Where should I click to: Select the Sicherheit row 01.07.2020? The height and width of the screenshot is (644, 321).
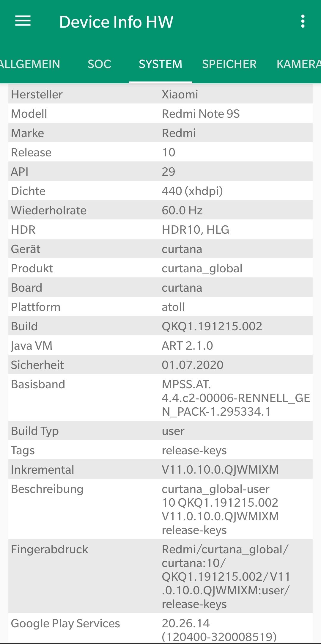pos(160,365)
